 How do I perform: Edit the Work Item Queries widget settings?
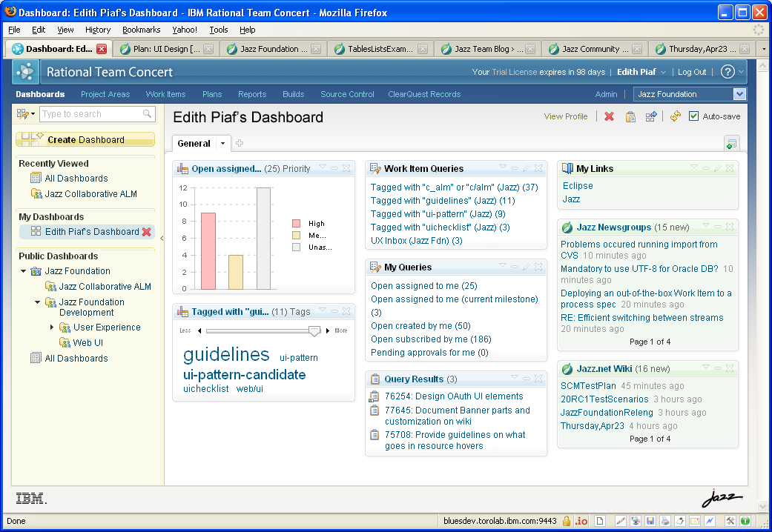[x=527, y=168]
